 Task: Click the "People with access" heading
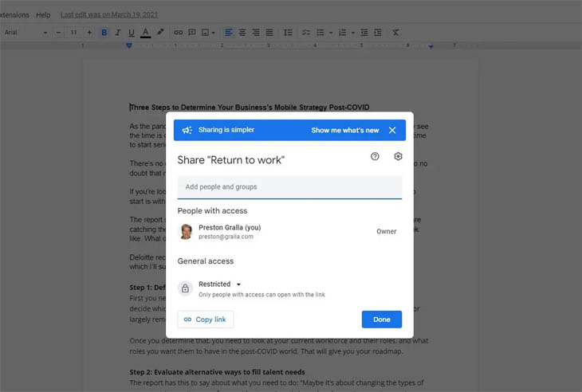tap(212, 210)
